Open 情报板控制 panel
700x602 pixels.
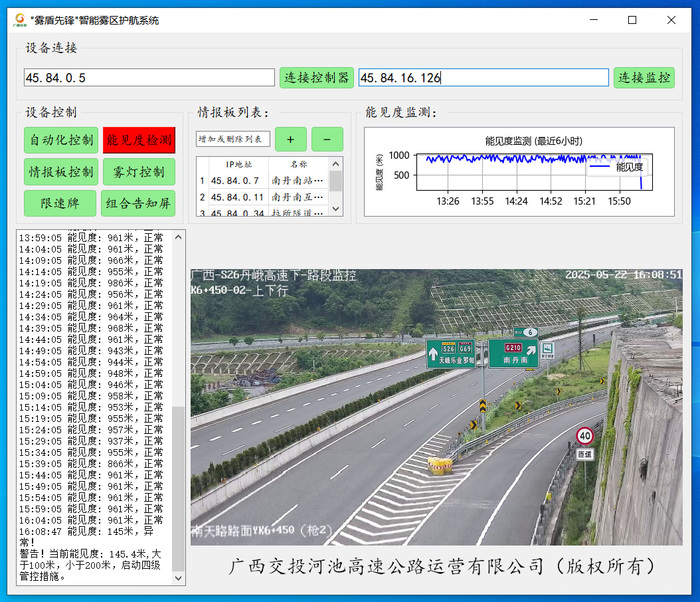click(61, 172)
